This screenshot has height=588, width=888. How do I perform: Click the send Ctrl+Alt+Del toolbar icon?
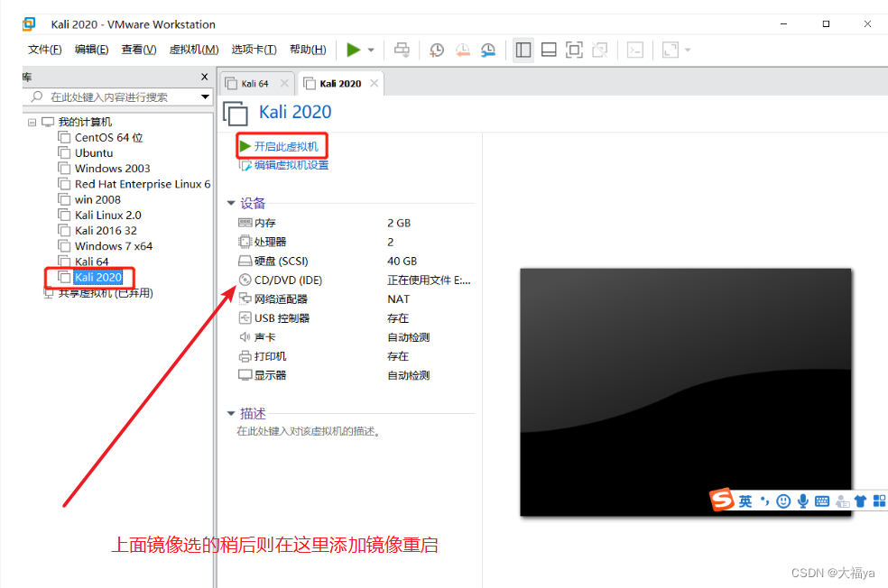point(402,50)
